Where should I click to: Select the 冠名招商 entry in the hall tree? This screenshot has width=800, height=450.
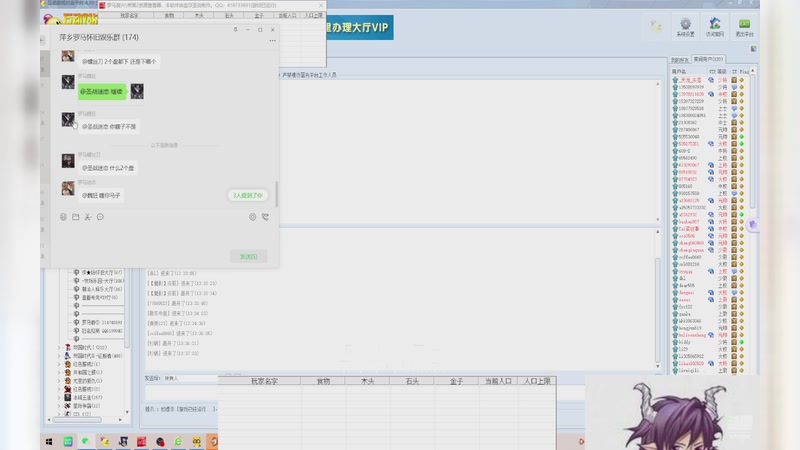102,331
